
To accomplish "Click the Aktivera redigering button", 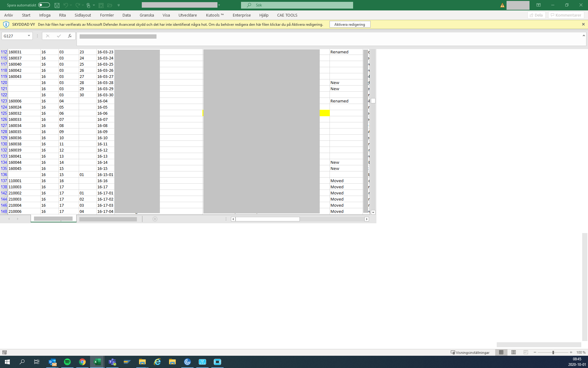I will 350,25.
